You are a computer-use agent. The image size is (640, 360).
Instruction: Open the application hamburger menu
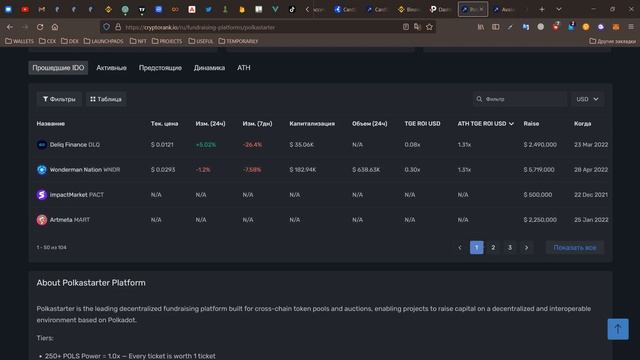[631, 27]
